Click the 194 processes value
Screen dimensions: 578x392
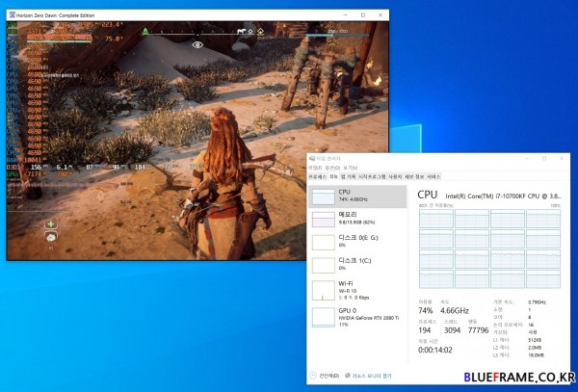tap(425, 330)
